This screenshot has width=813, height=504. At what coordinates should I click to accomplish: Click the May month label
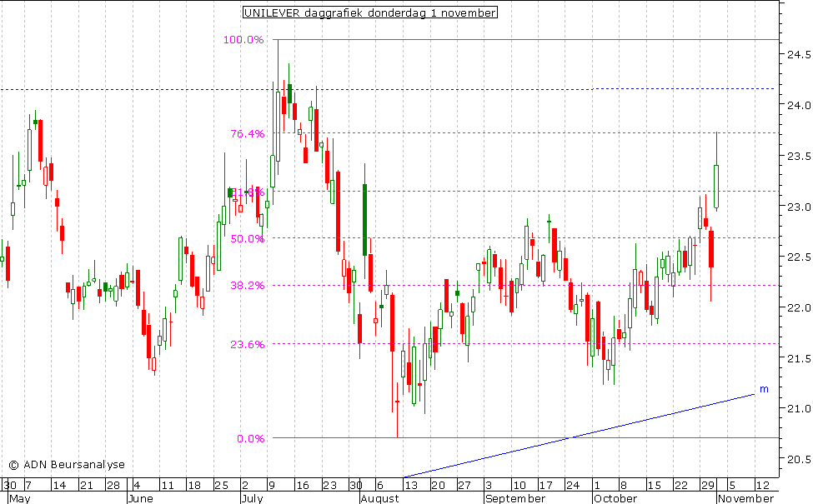tap(20, 499)
